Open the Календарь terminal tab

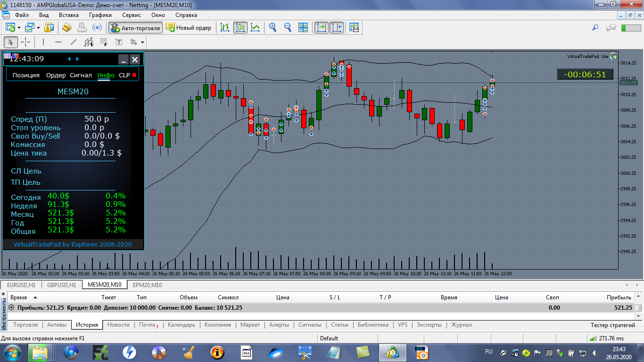tap(182, 325)
